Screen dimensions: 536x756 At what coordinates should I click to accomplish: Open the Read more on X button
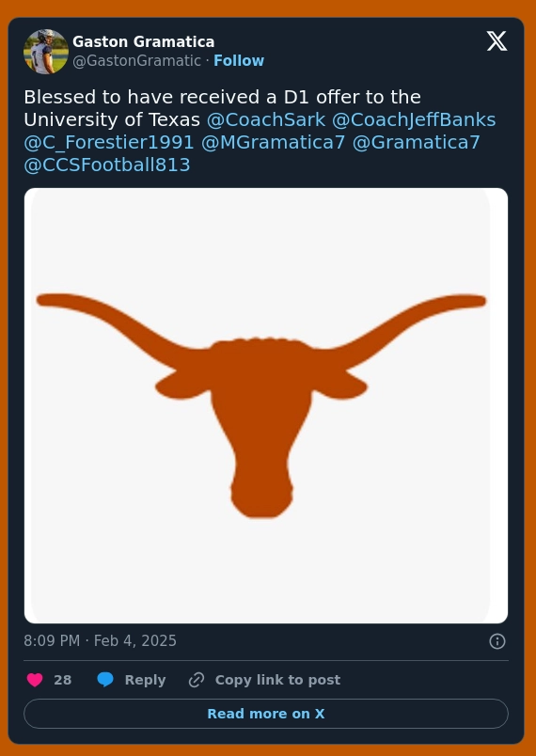[x=266, y=714]
